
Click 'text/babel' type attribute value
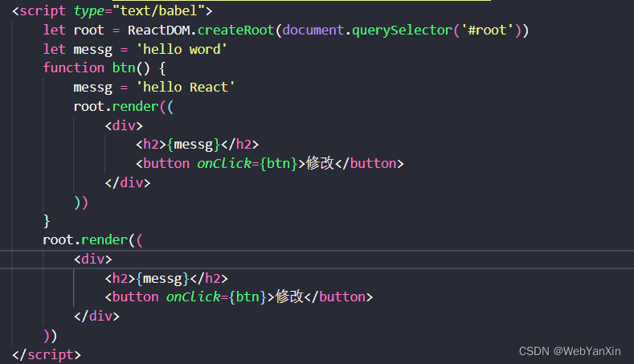click(x=158, y=10)
